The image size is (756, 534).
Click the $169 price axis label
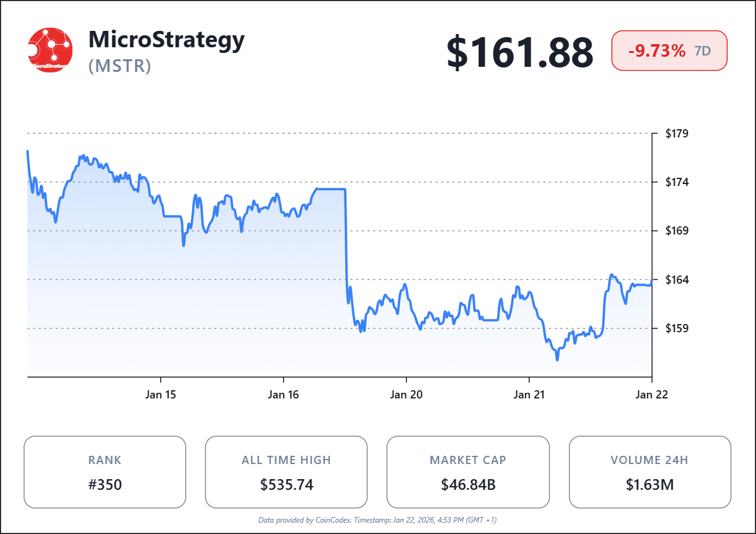tap(677, 231)
